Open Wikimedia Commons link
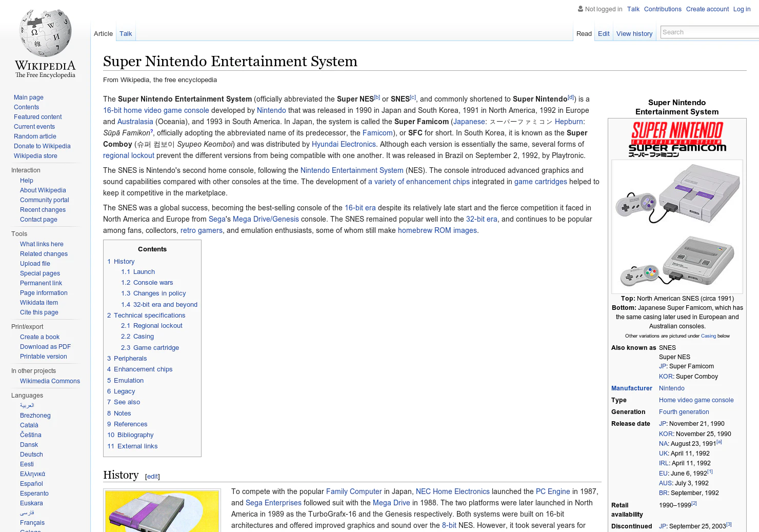Screen dimensions: 759x532 [x=50, y=381]
